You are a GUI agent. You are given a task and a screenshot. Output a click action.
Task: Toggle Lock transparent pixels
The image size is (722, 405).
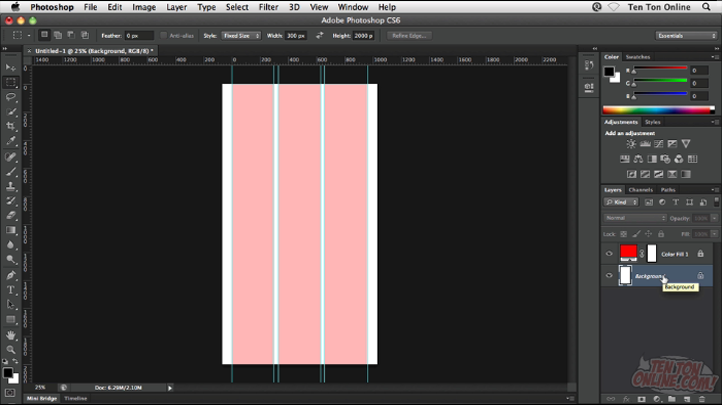tap(623, 234)
